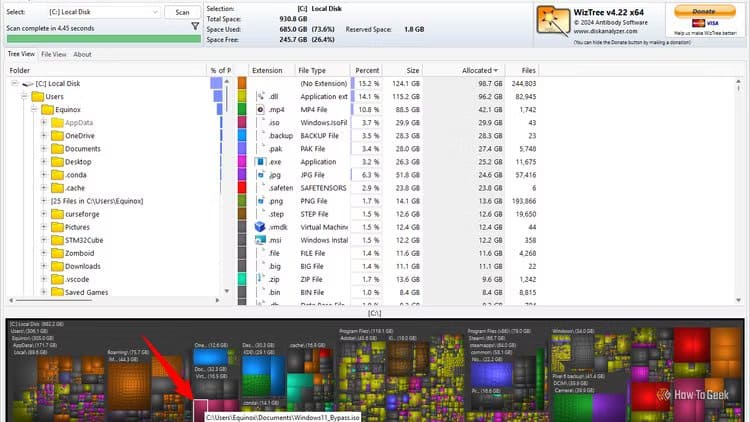Click the green .mp4 color swatch
Screen dimensions: 750x422
242,110
